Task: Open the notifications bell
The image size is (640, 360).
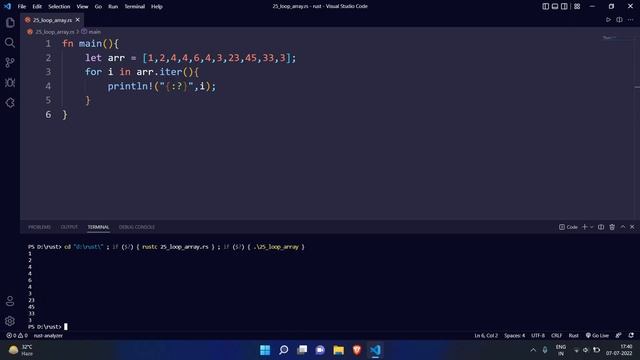Action: coord(631,336)
